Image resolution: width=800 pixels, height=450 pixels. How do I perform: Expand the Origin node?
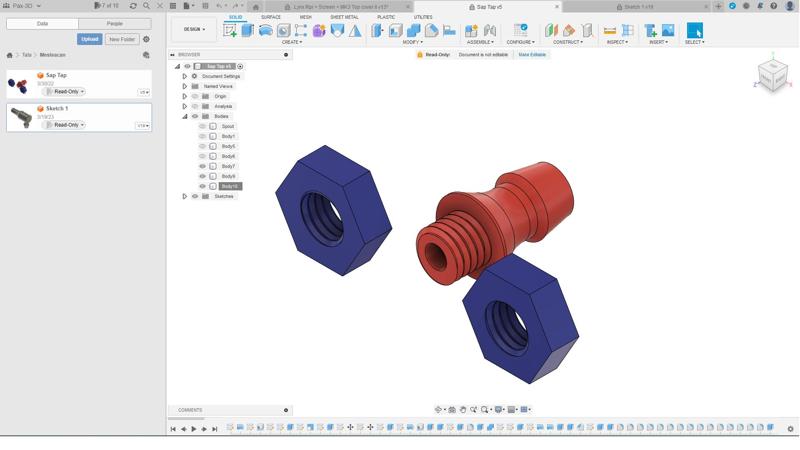185,96
